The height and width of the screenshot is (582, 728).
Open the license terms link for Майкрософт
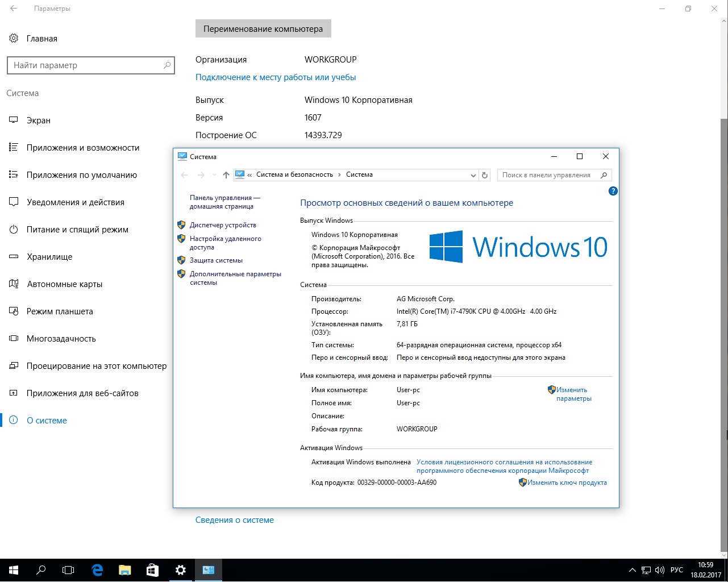click(x=505, y=466)
